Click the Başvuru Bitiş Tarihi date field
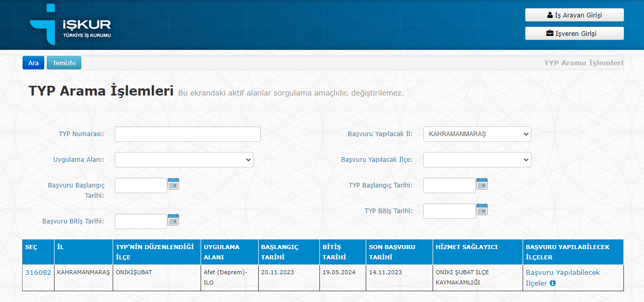 (140, 221)
